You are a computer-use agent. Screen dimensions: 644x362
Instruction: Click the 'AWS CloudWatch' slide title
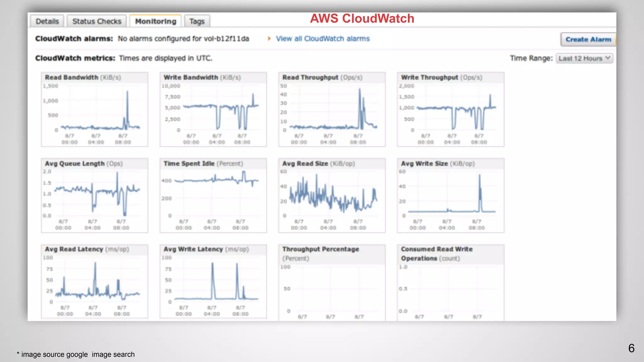(x=362, y=19)
